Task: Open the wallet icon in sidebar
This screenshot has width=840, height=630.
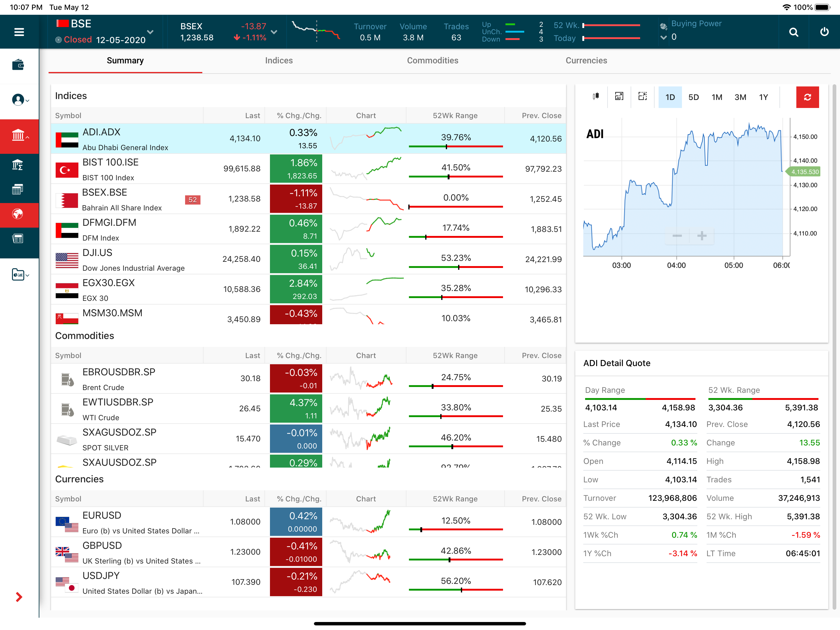Action: 18,65
